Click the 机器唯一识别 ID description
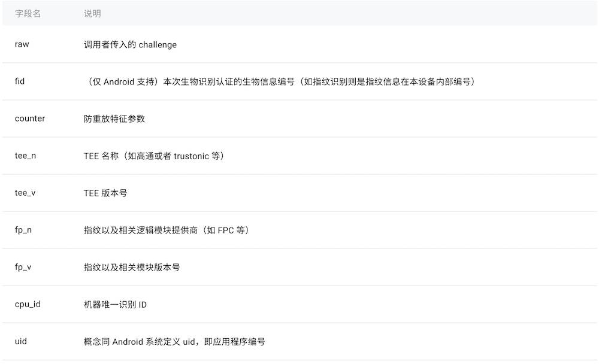 115,304
